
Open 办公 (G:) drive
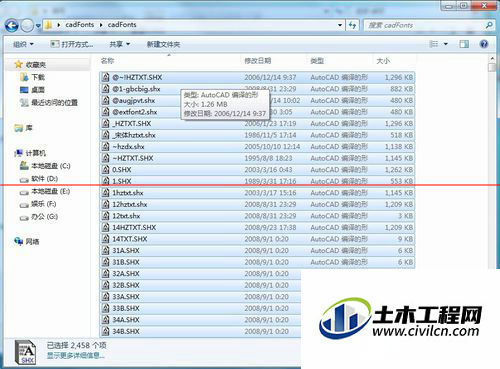pyautogui.click(x=45, y=217)
